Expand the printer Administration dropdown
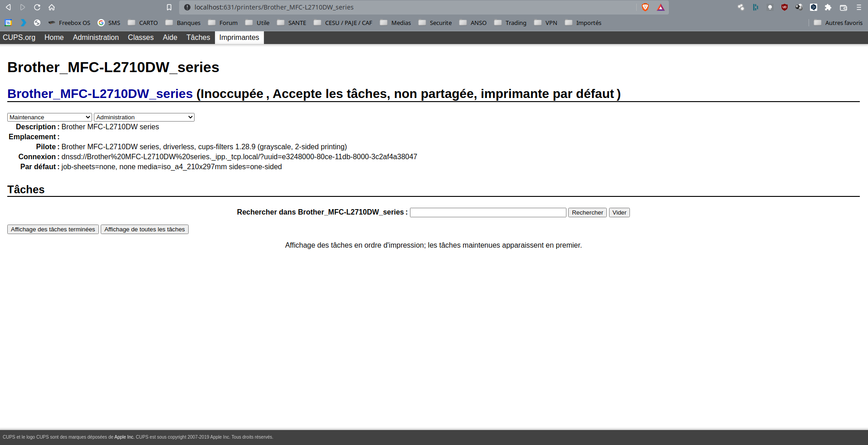This screenshot has height=445, width=868. coord(144,117)
